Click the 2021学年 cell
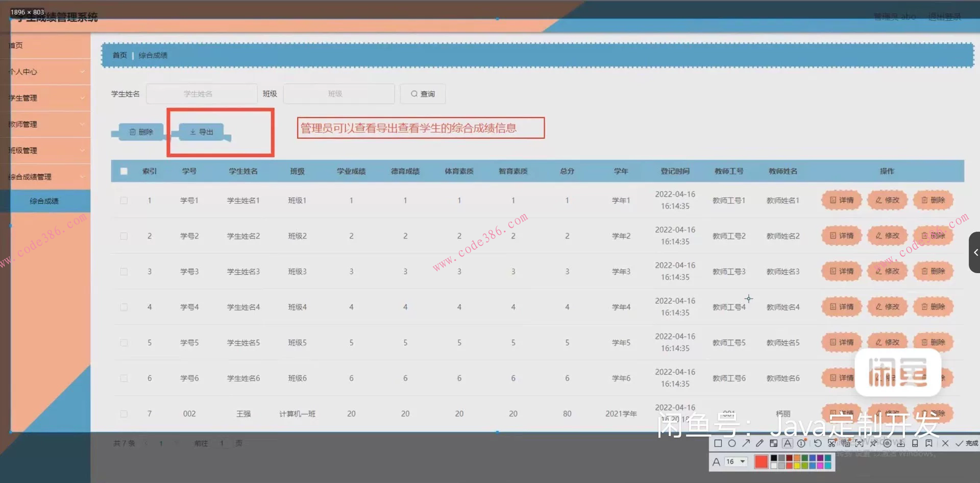The width and height of the screenshot is (980, 483). point(621,414)
